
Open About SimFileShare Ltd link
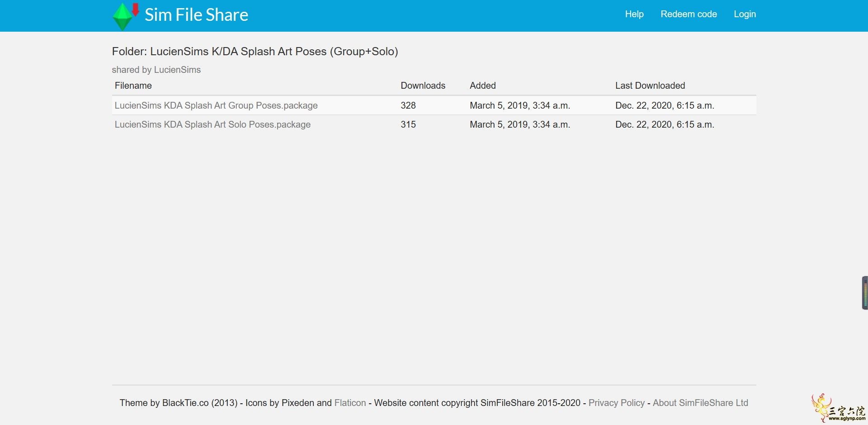pyautogui.click(x=700, y=403)
